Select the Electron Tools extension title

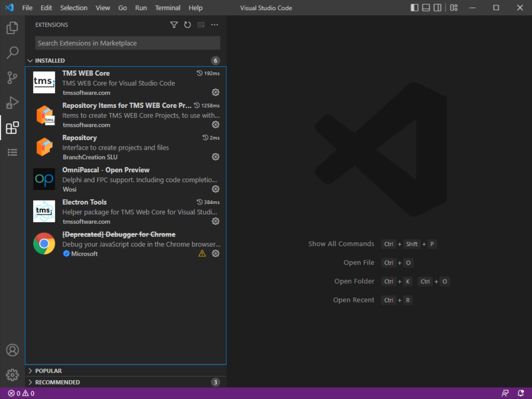pos(84,202)
